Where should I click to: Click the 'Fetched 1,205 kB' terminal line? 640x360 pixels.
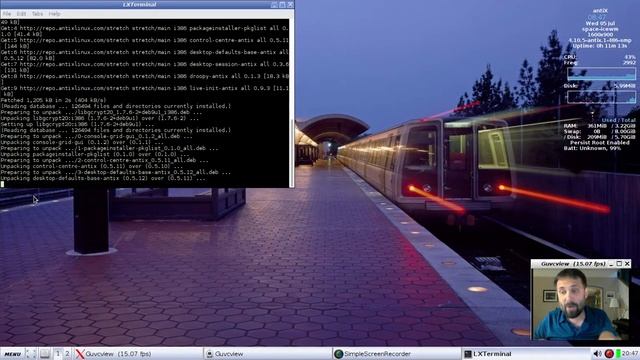pos(53,100)
